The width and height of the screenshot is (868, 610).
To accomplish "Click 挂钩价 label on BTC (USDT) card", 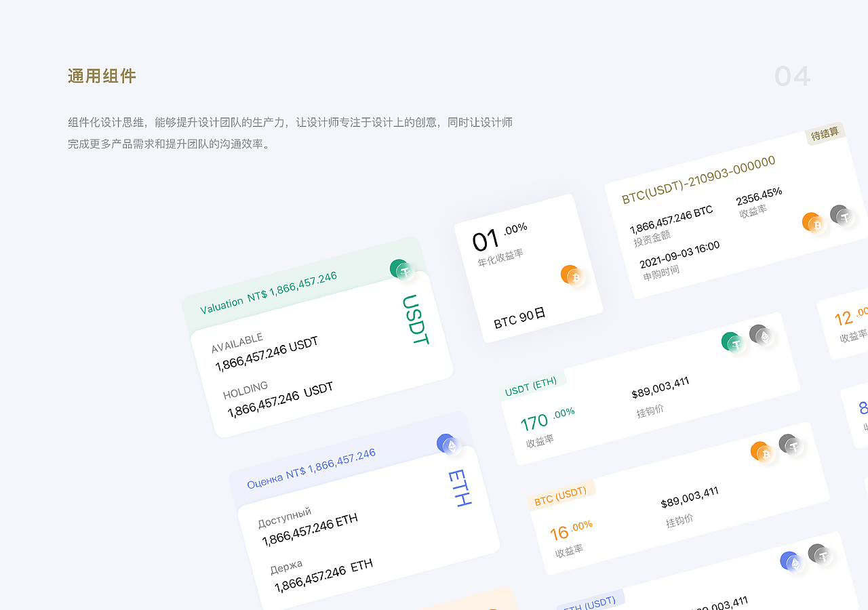I will [679, 520].
